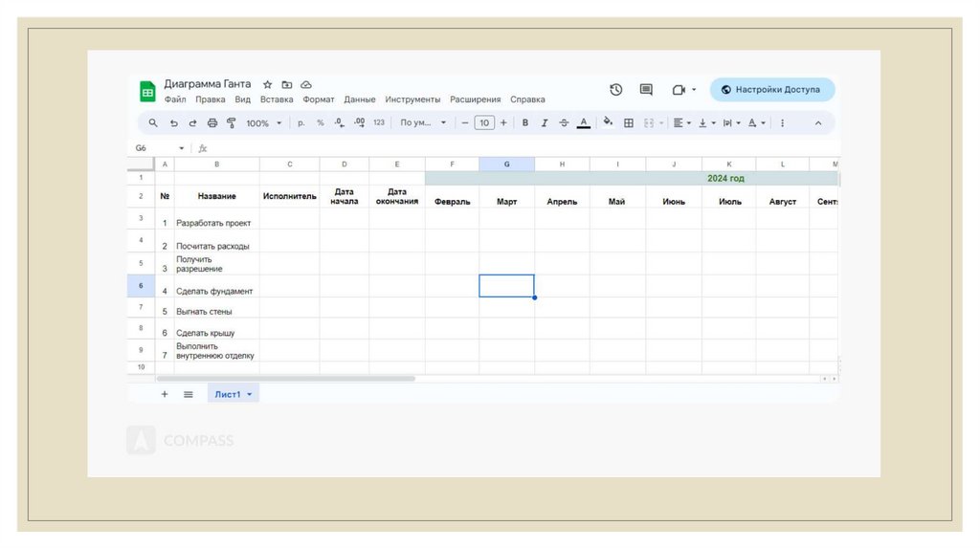
Task: Decrease font size with minus
Action: [x=465, y=123]
